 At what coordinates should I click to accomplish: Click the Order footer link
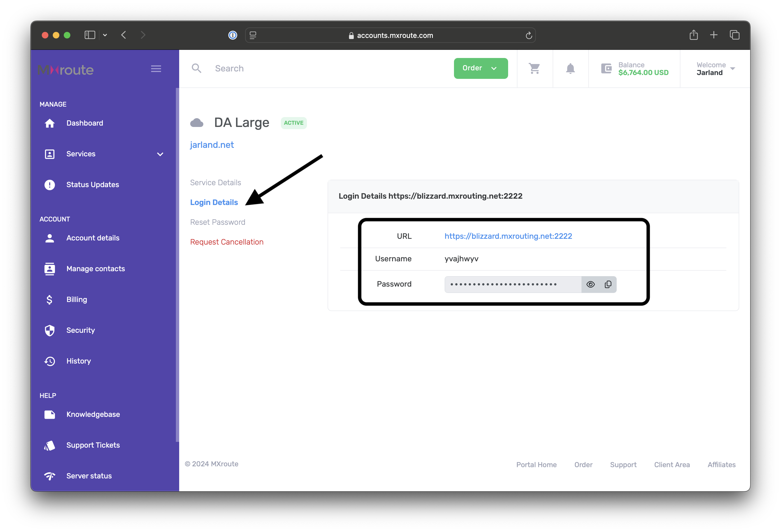point(583,464)
